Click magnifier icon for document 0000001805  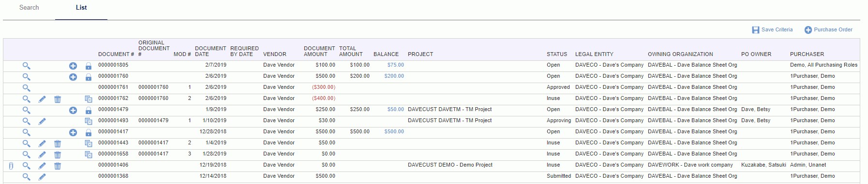point(27,66)
